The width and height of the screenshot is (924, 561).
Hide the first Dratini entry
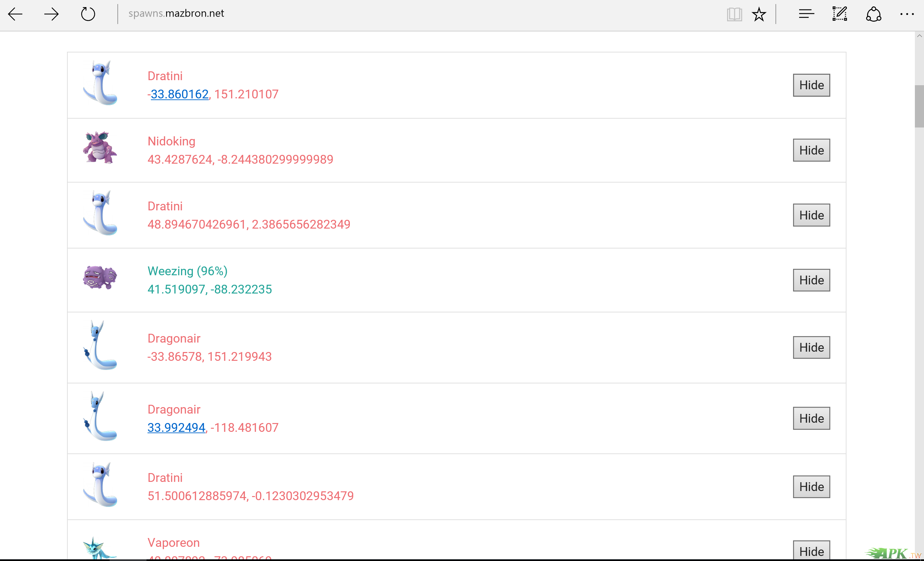pyautogui.click(x=811, y=85)
